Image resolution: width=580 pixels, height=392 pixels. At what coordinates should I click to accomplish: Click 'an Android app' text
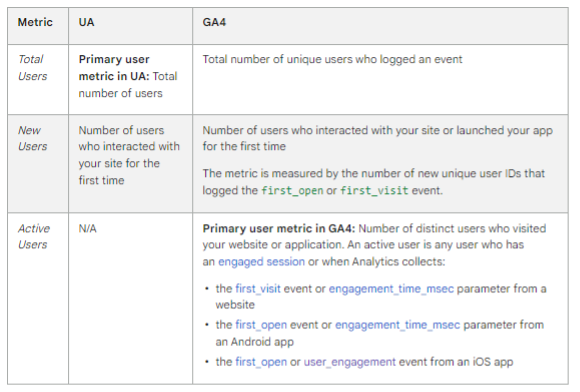254,342
